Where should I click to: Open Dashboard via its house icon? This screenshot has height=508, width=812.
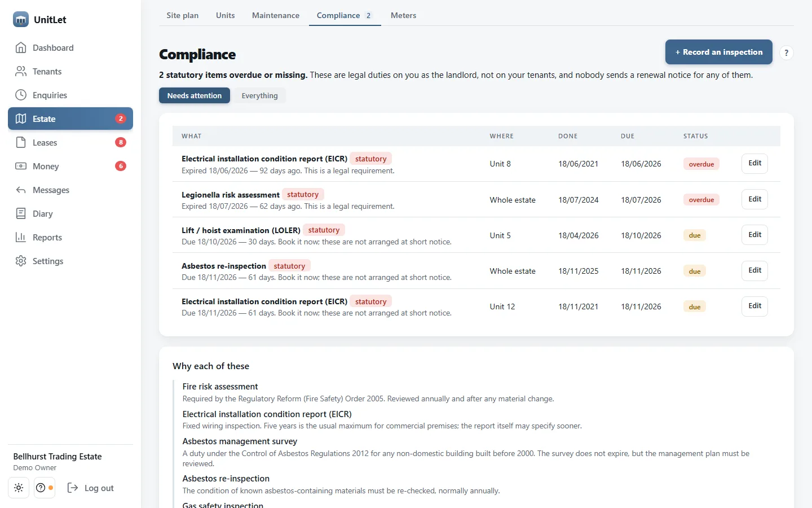[x=21, y=48]
